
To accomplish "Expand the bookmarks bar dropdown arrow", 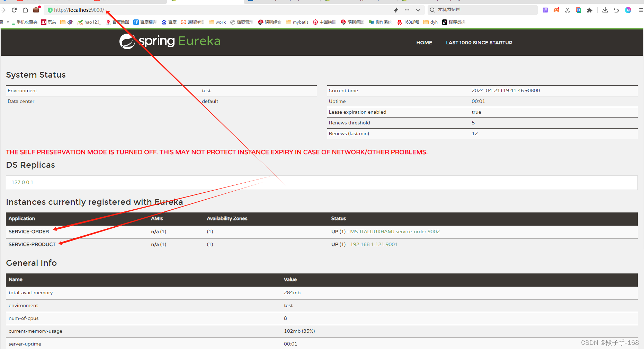I will coord(8,22).
